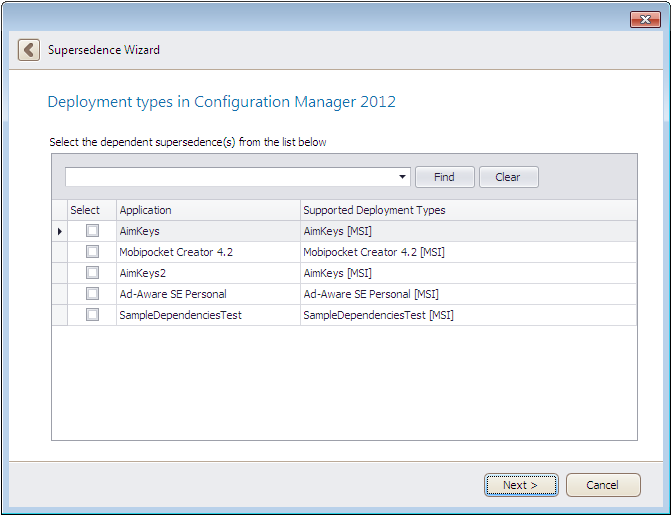
Task: Click the row indicator arrow beside AimKeys
Action: tap(60, 231)
